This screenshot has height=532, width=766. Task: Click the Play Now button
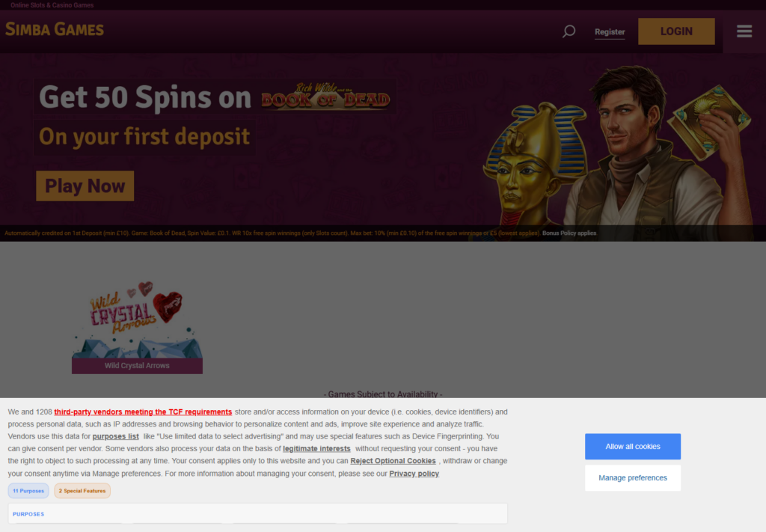(x=85, y=186)
